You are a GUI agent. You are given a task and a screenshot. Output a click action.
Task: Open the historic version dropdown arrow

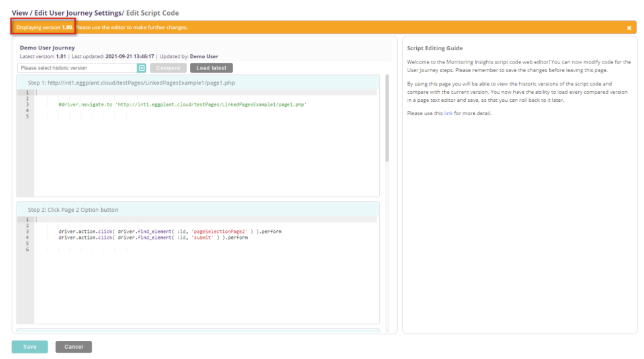(x=141, y=68)
